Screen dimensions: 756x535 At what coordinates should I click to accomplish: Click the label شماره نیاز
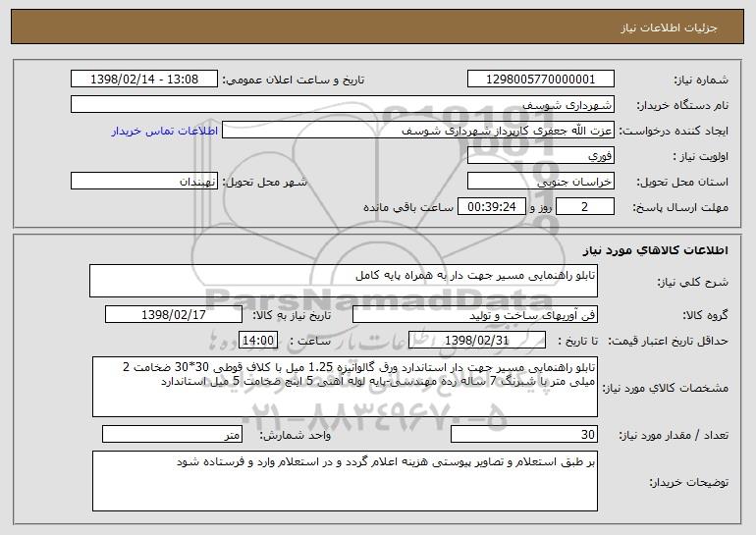click(701, 80)
